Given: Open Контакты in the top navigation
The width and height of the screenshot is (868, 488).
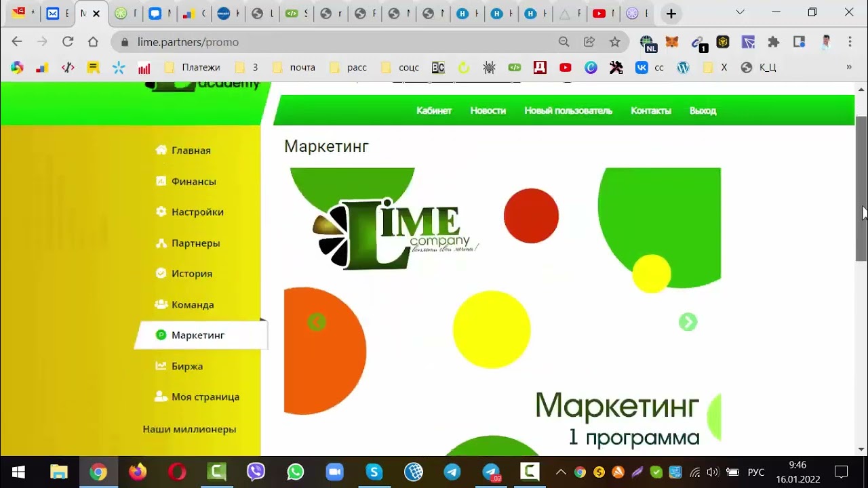Looking at the screenshot, I should [651, 110].
